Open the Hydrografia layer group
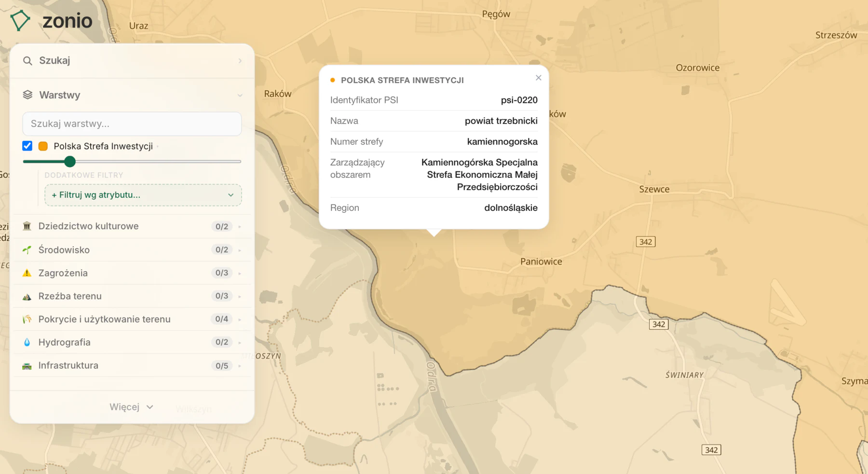The image size is (868, 474). 132,342
